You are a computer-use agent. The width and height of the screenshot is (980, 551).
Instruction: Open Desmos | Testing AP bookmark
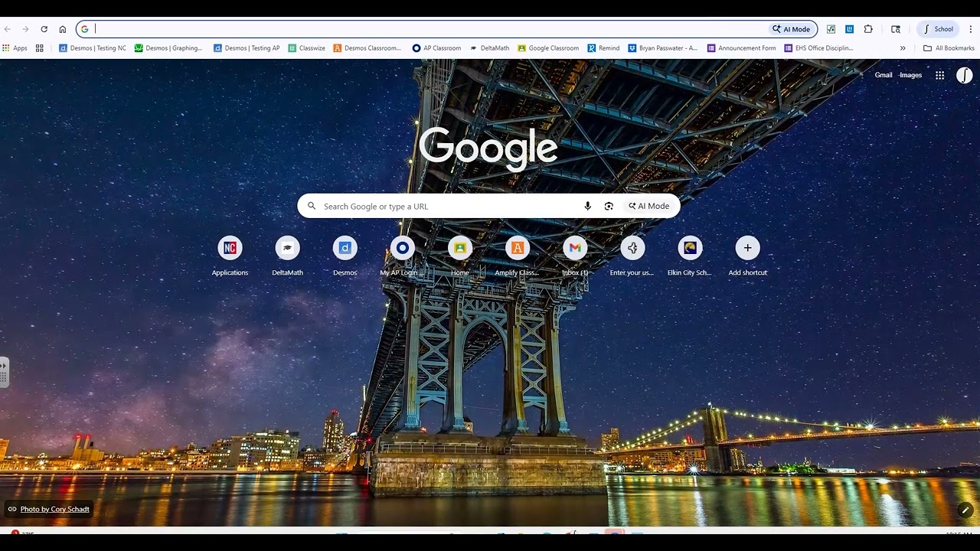point(247,48)
